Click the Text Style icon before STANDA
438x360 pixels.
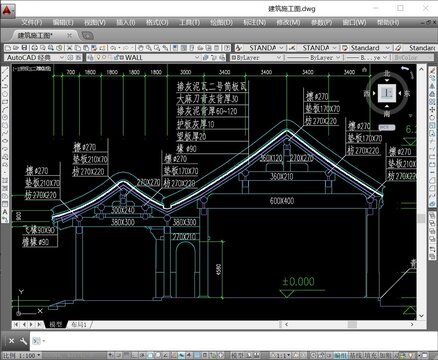[239, 48]
